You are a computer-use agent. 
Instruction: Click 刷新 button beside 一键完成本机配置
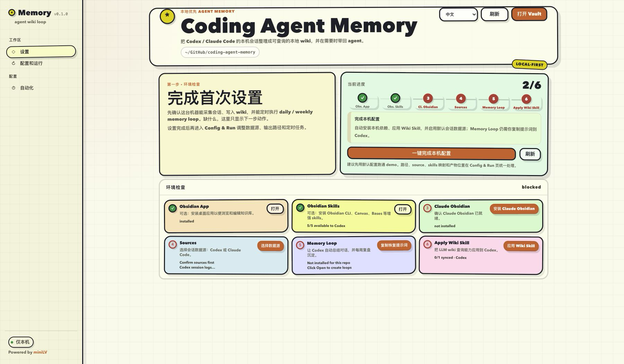point(530,154)
